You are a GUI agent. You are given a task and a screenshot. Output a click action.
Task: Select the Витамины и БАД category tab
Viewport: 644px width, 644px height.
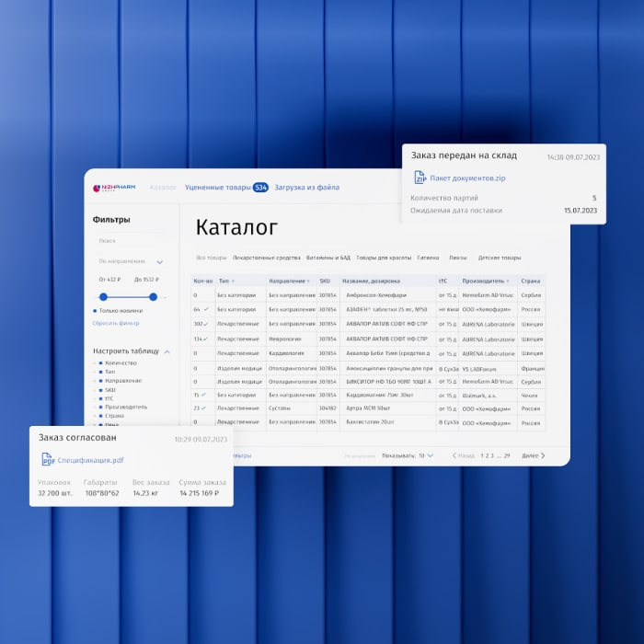[328, 258]
